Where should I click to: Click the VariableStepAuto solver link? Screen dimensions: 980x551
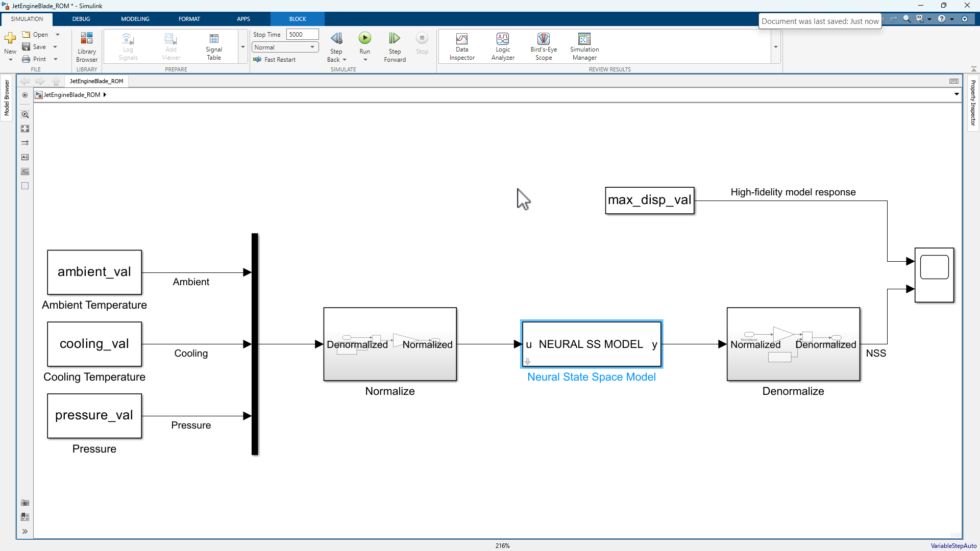(x=953, y=545)
